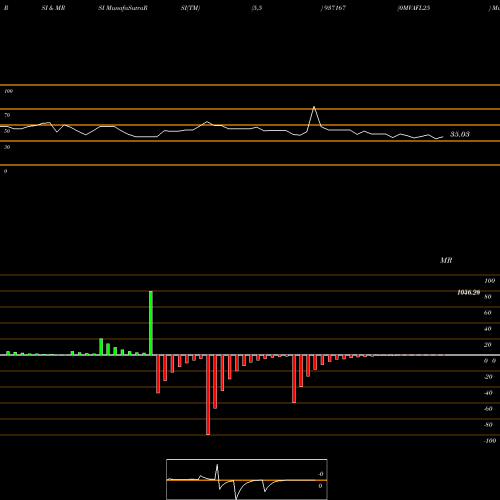500x500 pixels.
Task: Click the MR axis label -20
Action: (x=488, y=377)
